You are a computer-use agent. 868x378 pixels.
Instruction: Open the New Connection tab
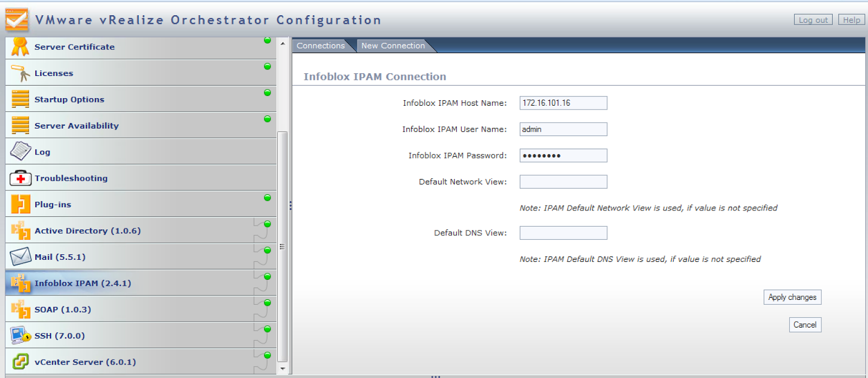point(393,46)
